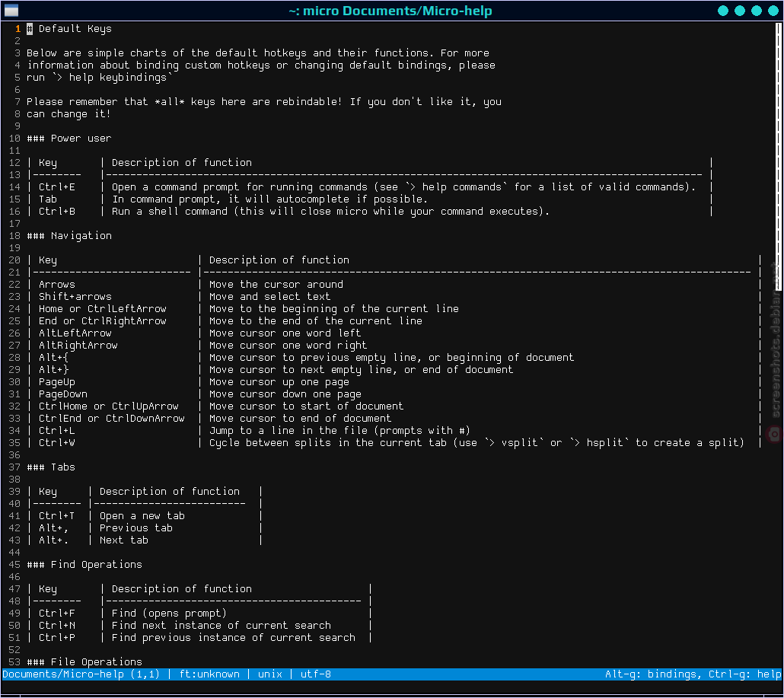Click 'Move cursor one word left' text
784x698 pixels.
point(285,333)
